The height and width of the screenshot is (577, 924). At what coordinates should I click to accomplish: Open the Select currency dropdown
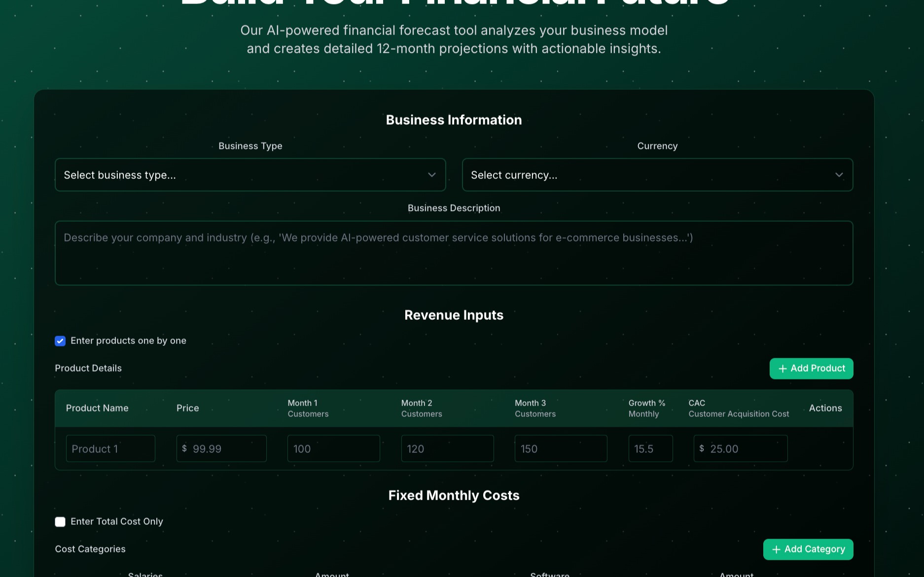(x=657, y=175)
